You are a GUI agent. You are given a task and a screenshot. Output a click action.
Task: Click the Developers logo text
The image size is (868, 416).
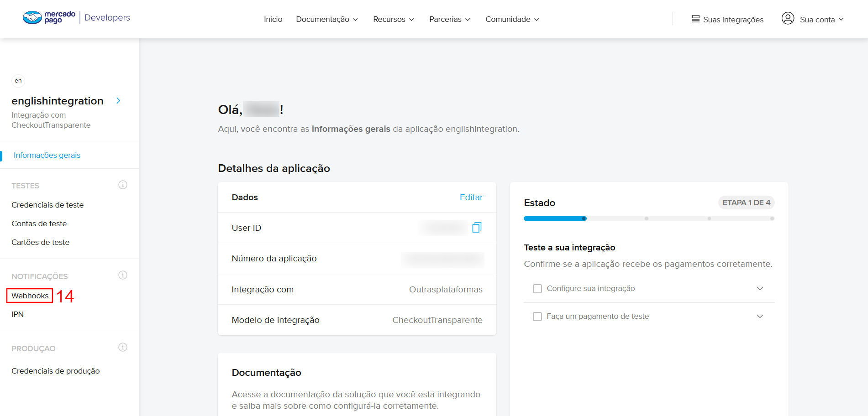(x=107, y=17)
